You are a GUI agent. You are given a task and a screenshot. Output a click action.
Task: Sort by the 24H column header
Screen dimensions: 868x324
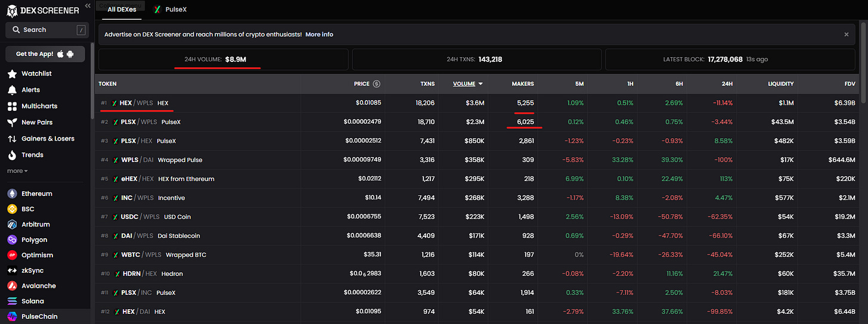(727, 84)
